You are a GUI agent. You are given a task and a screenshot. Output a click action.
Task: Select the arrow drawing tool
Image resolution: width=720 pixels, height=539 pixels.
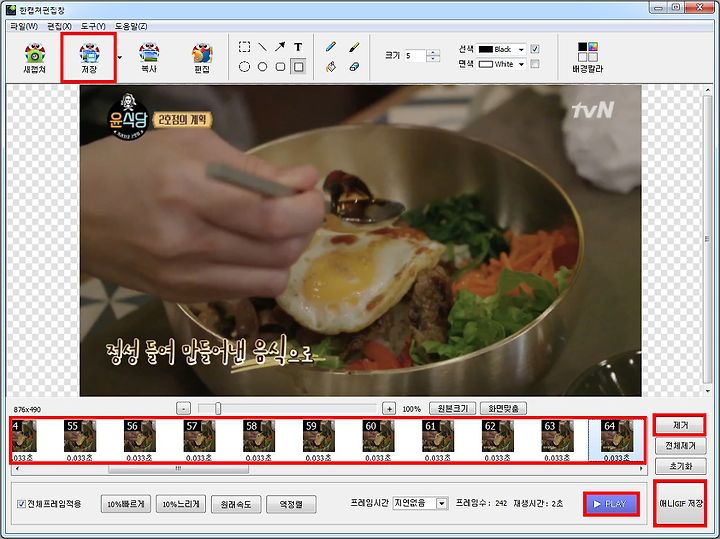(280, 46)
